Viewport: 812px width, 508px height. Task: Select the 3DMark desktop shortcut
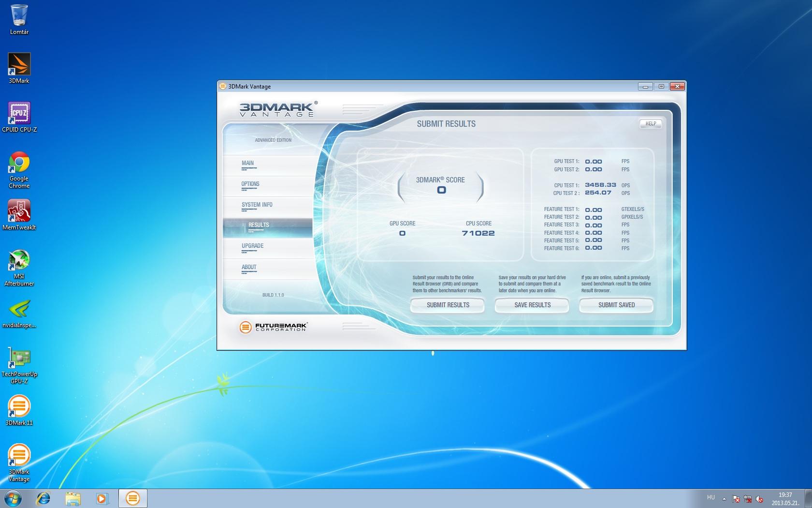(x=19, y=68)
